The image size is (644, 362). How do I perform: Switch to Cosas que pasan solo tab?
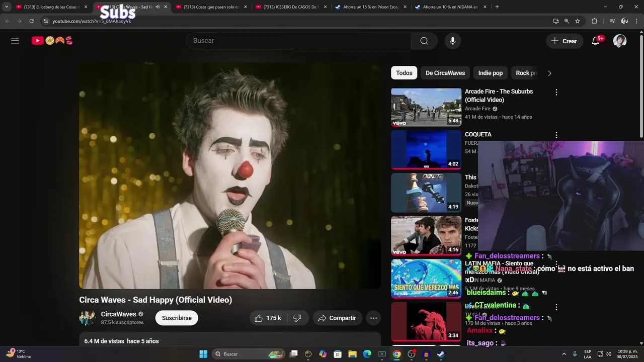tap(210, 7)
